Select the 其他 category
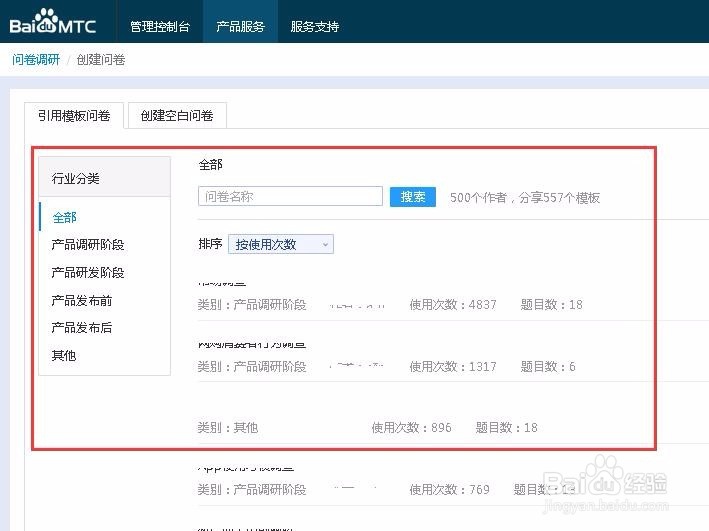This screenshot has width=709, height=531. point(64,356)
